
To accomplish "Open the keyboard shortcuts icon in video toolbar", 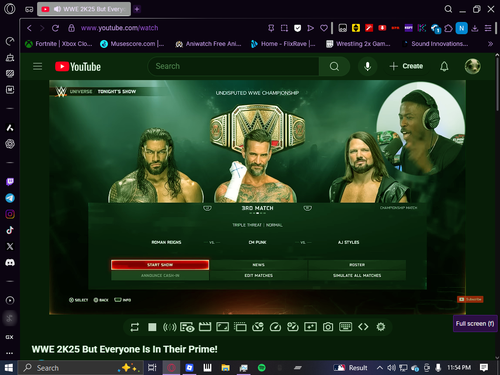I will 345,327.
